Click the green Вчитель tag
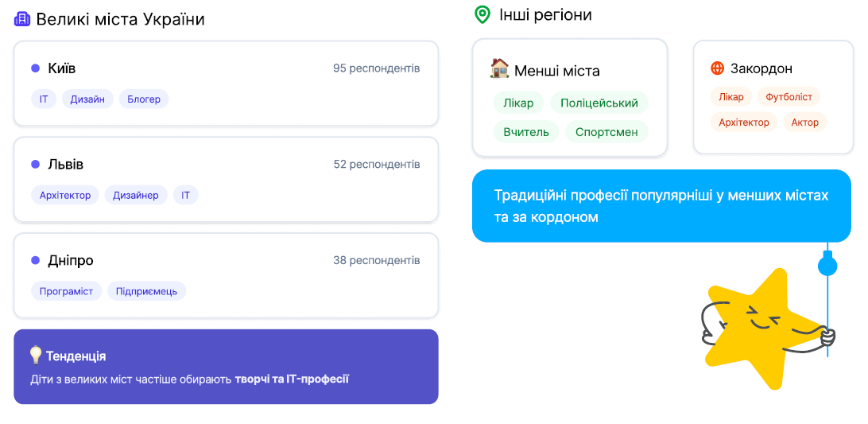The width and height of the screenshot is (868, 424). (x=526, y=131)
